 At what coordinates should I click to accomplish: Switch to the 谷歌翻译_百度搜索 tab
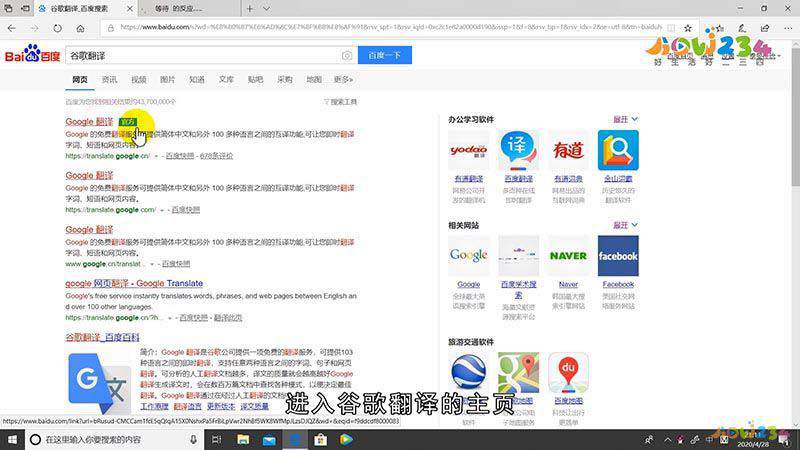(79, 9)
